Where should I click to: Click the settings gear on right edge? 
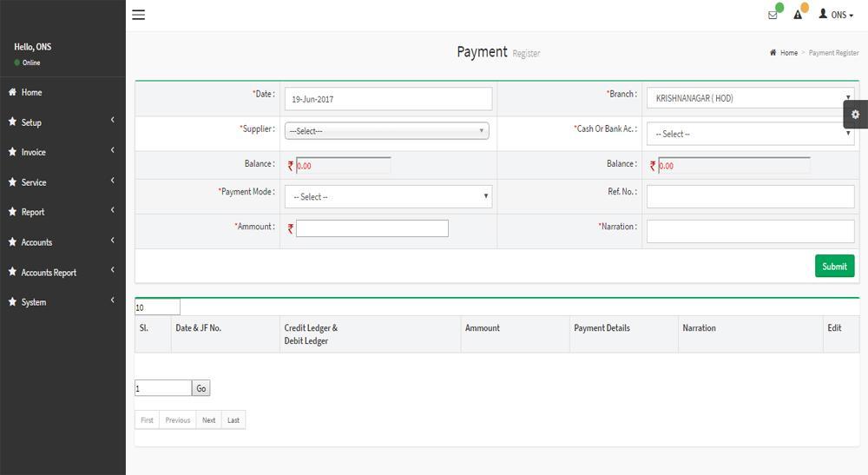(x=856, y=115)
